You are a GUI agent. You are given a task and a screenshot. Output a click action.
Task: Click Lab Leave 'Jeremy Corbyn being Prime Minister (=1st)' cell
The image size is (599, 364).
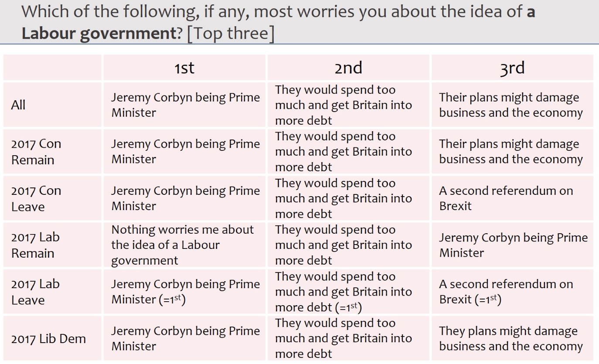[184, 292]
